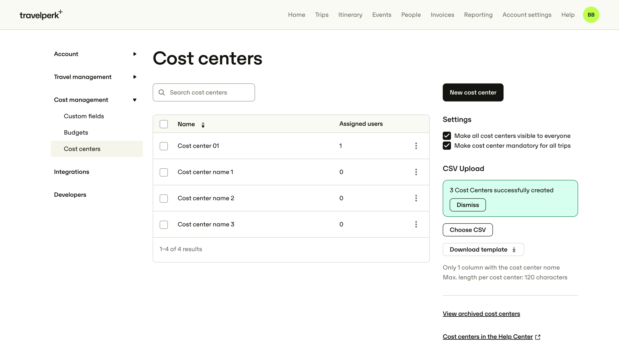Click the Name column header
Viewport: 619px width, 364px height.
tap(186, 124)
